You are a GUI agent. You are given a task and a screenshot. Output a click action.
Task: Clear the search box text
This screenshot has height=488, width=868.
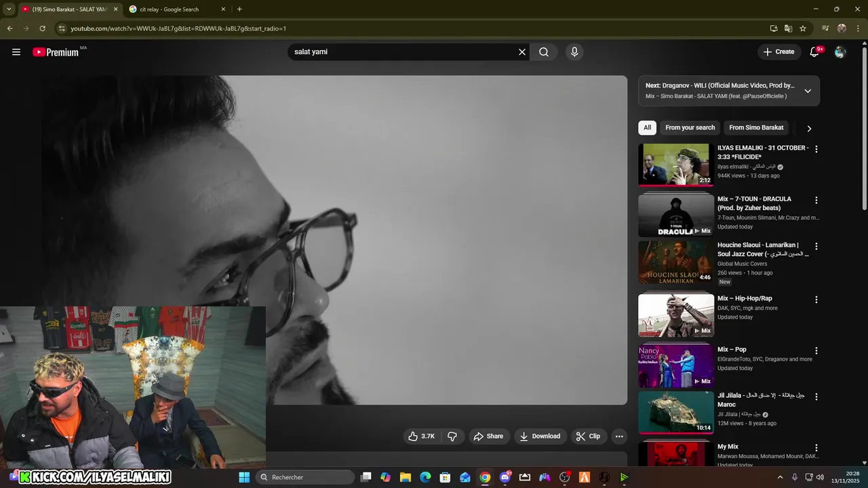[522, 52]
